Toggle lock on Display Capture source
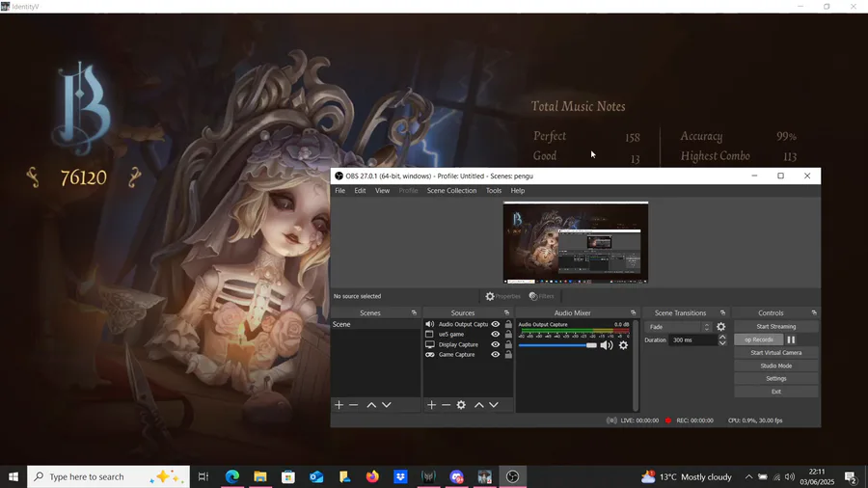Viewport: 868px width, 488px height. [508, 344]
